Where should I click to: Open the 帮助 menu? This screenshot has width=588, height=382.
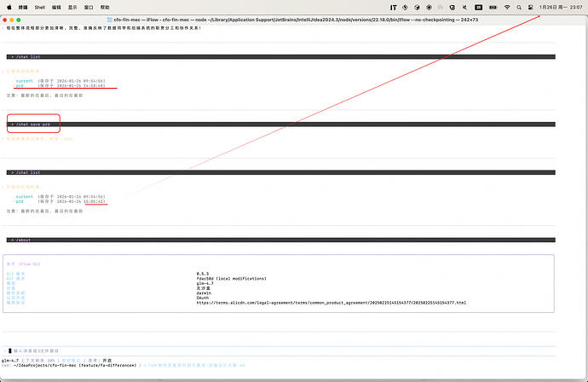(104, 7)
